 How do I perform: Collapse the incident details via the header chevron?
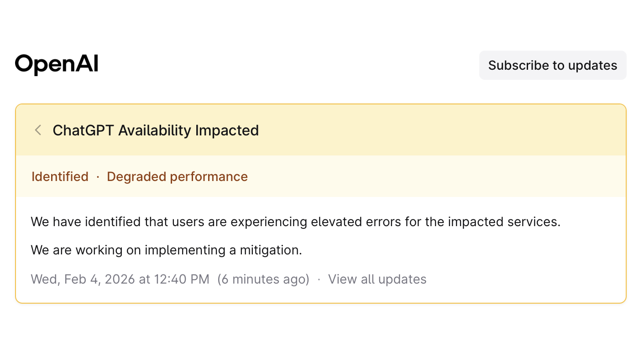[x=37, y=130]
